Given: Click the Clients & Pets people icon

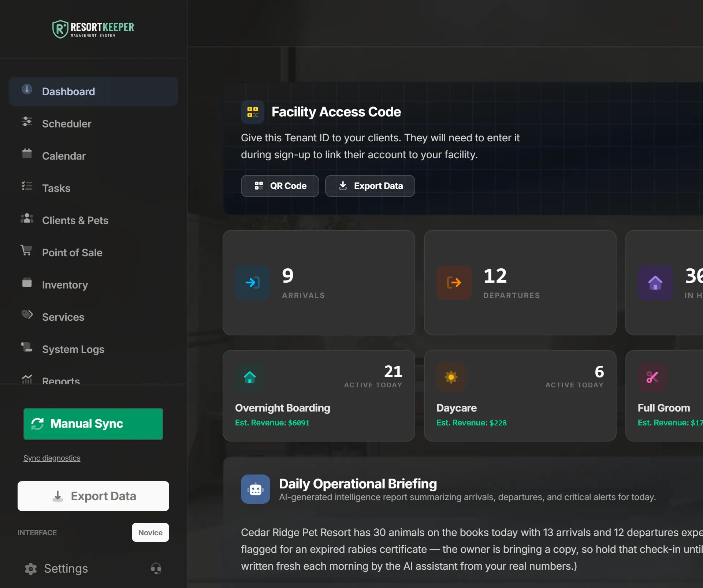Looking at the screenshot, I should pos(27,218).
